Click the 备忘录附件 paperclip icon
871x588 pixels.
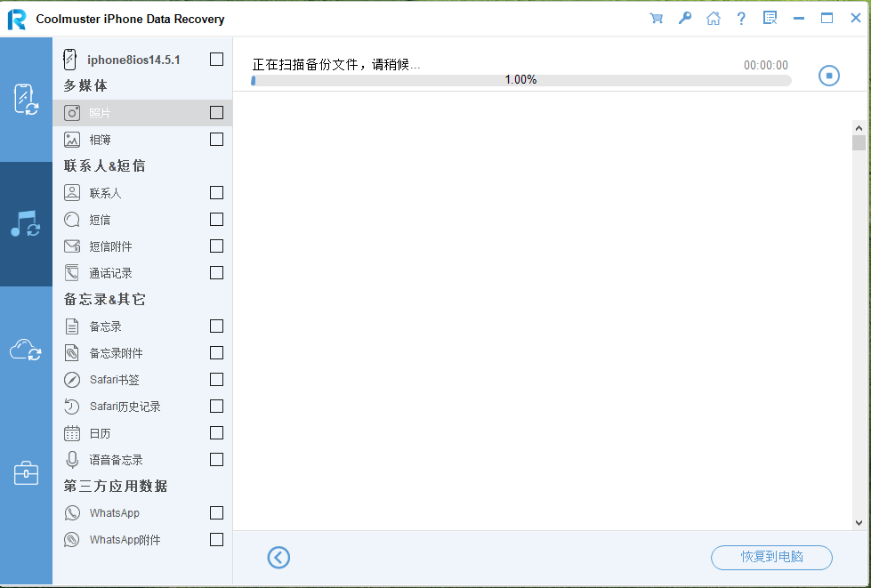[x=72, y=352]
